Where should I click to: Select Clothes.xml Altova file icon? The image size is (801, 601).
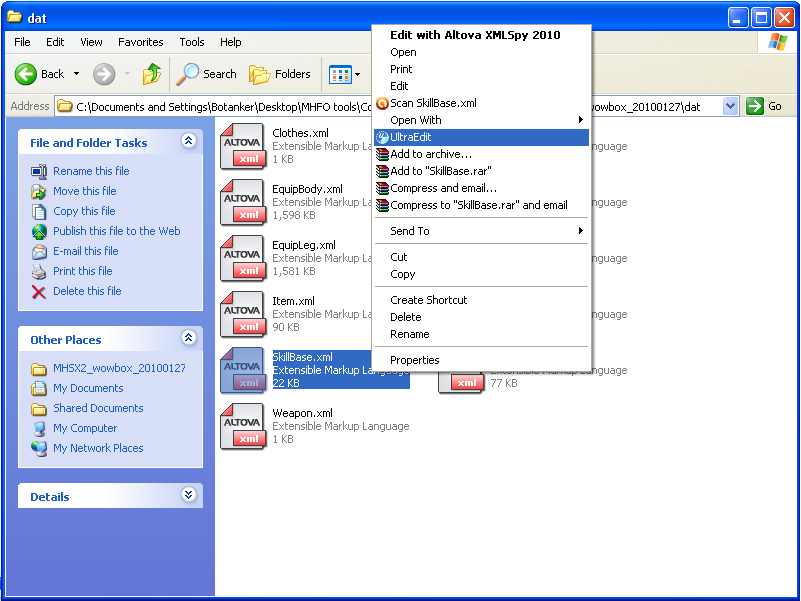[243, 146]
